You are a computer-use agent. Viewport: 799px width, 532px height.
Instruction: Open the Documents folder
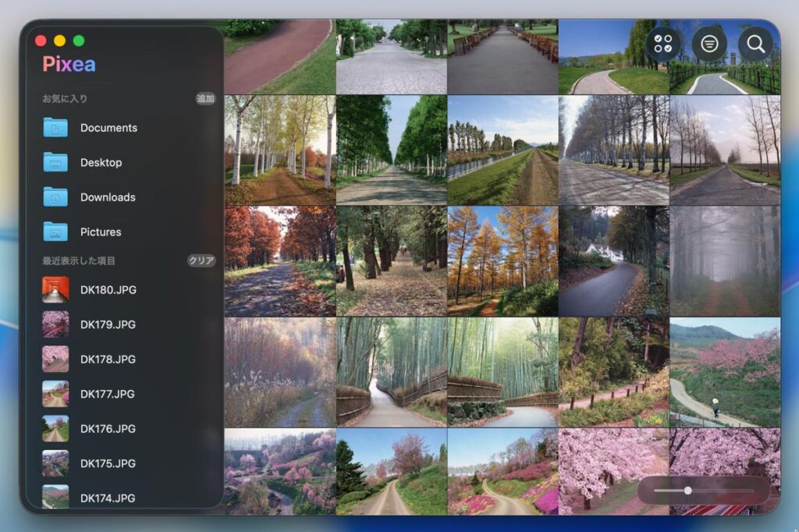[108, 128]
